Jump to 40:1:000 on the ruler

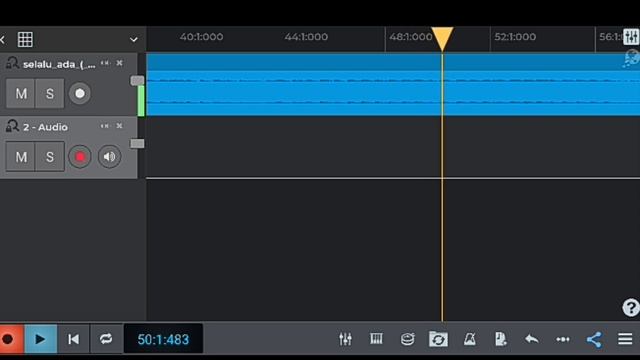(x=202, y=37)
